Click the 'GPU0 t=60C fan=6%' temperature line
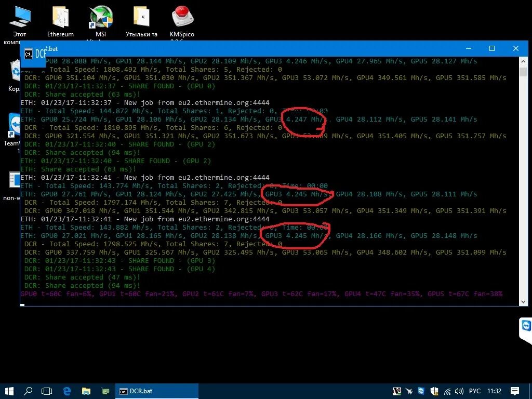The image size is (532, 399). click(x=261, y=294)
